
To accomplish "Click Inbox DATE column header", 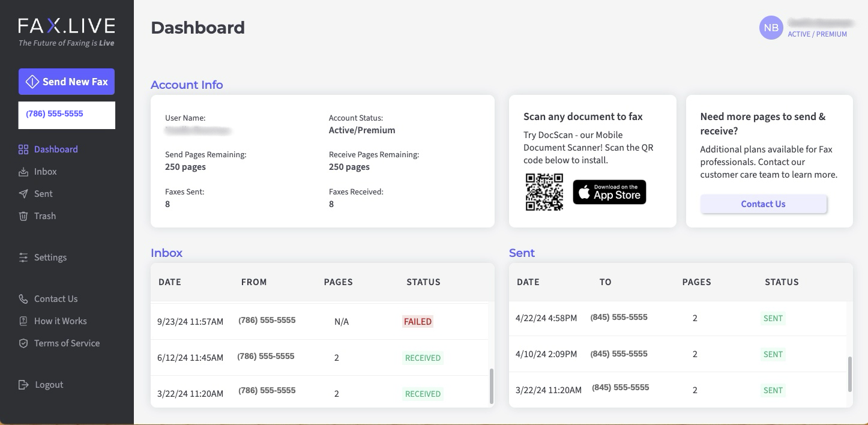I will (170, 282).
